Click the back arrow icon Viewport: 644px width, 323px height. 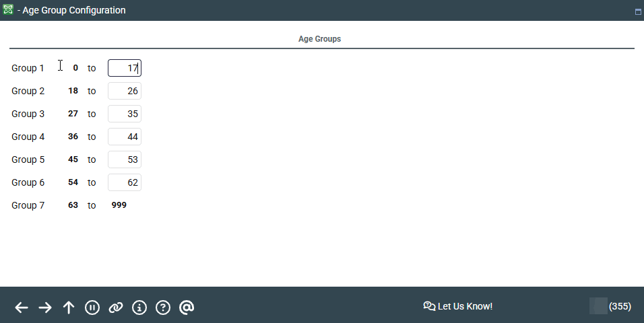[x=22, y=308]
